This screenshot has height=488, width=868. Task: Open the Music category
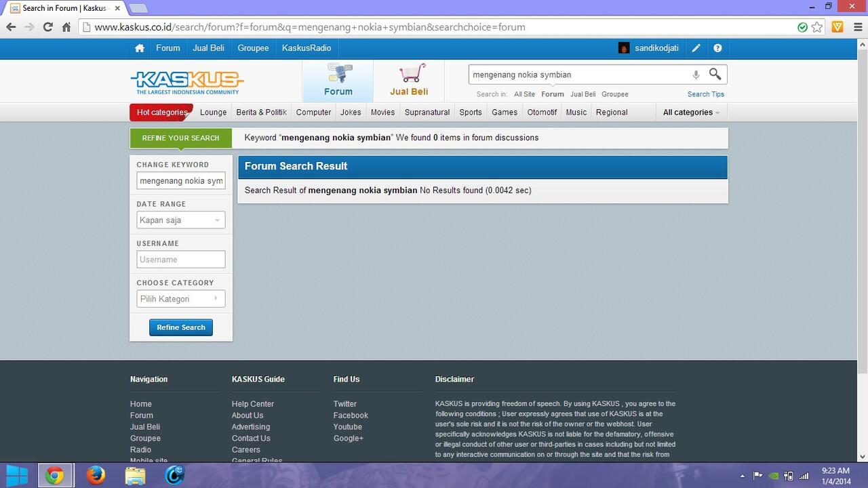coord(576,113)
